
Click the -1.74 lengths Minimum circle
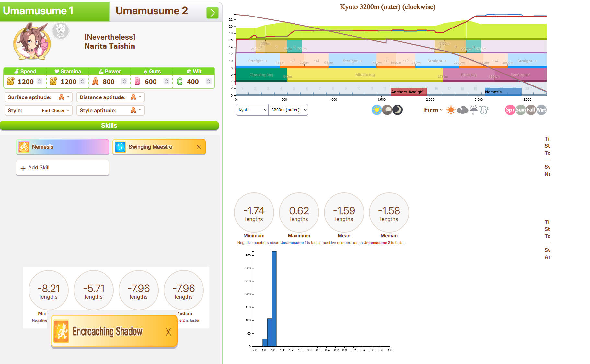254,212
